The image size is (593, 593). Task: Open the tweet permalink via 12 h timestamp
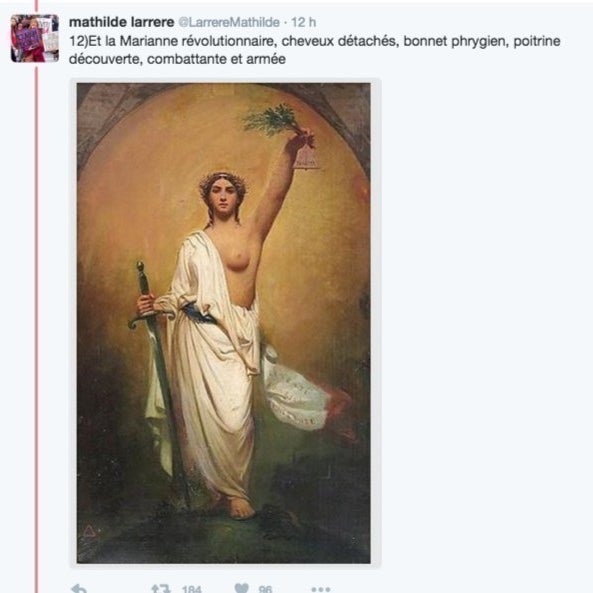303,22
